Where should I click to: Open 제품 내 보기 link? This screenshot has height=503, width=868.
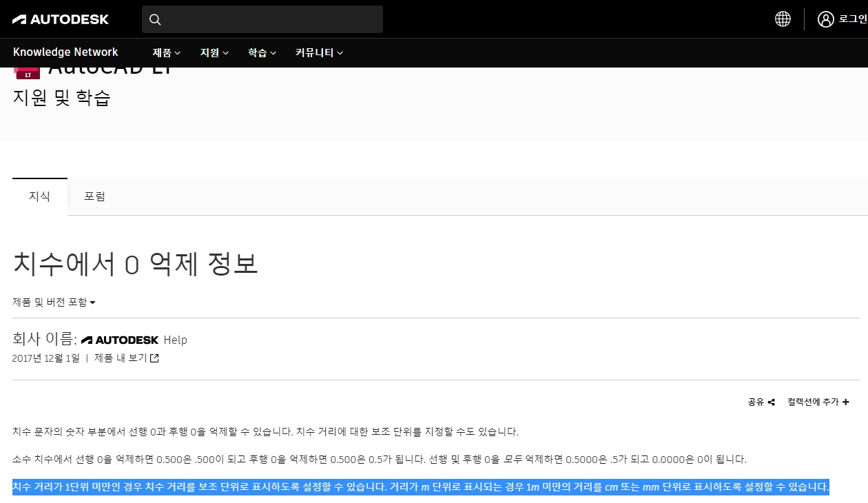(127, 358)
